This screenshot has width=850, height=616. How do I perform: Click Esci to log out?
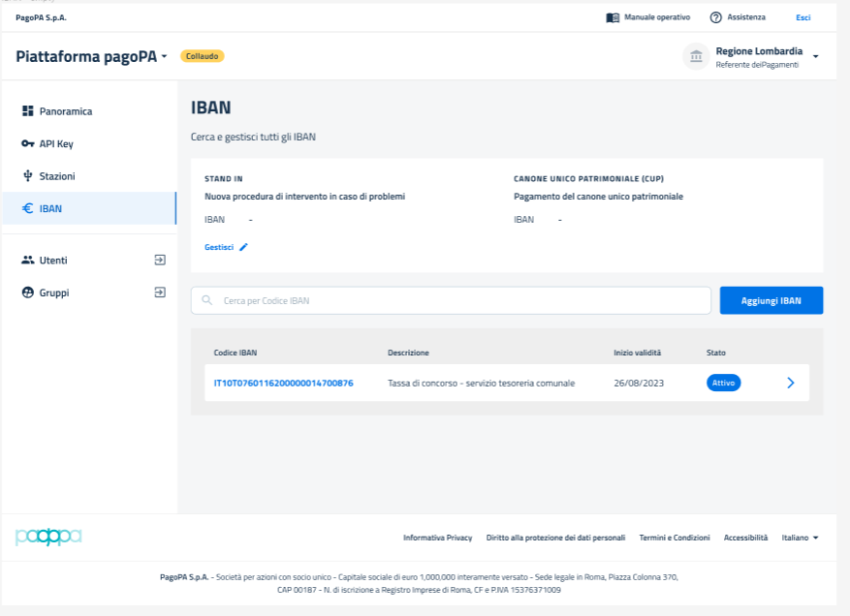[803, 17]
